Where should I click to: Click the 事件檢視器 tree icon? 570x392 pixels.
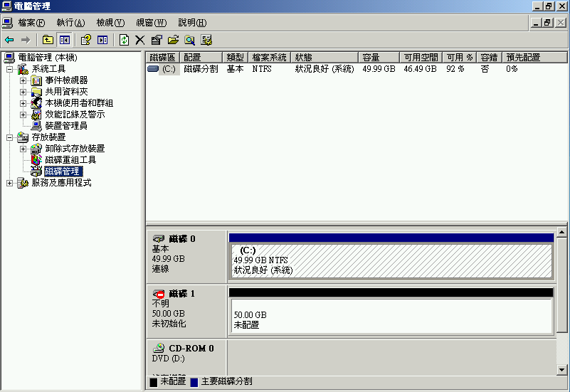[36, 80]
